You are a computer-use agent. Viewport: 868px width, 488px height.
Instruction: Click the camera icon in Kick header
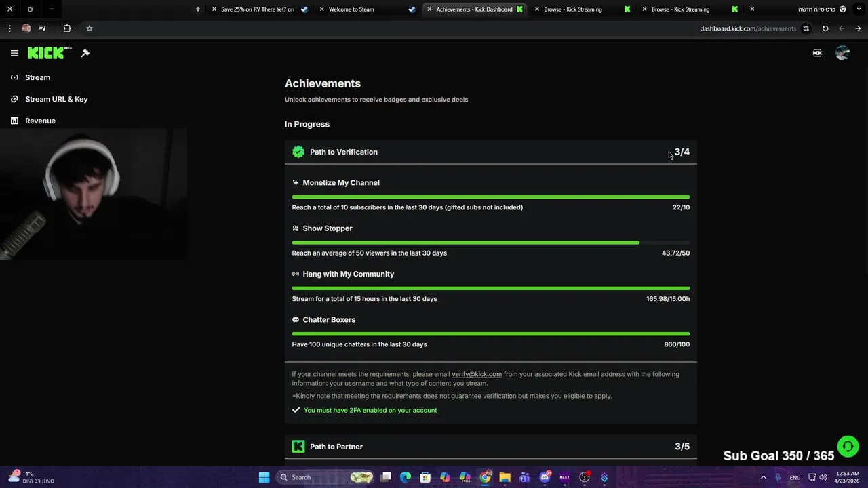(x=817, y=53)
